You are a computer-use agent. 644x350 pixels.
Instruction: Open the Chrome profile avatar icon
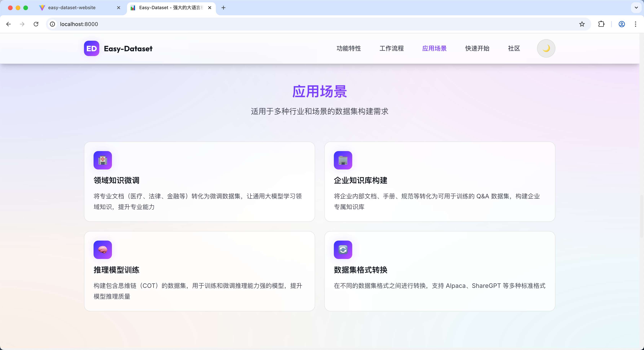coord(621,24)
